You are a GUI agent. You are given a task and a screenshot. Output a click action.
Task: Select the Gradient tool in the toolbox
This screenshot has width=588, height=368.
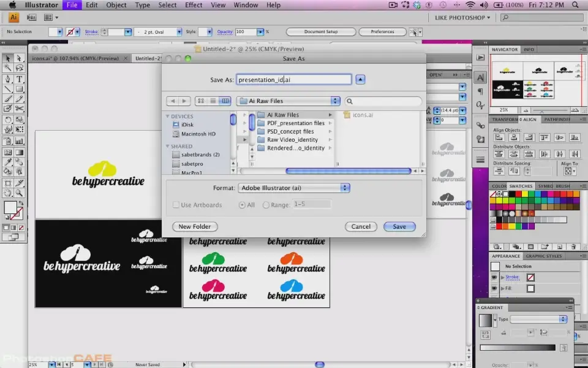(19, 153)
